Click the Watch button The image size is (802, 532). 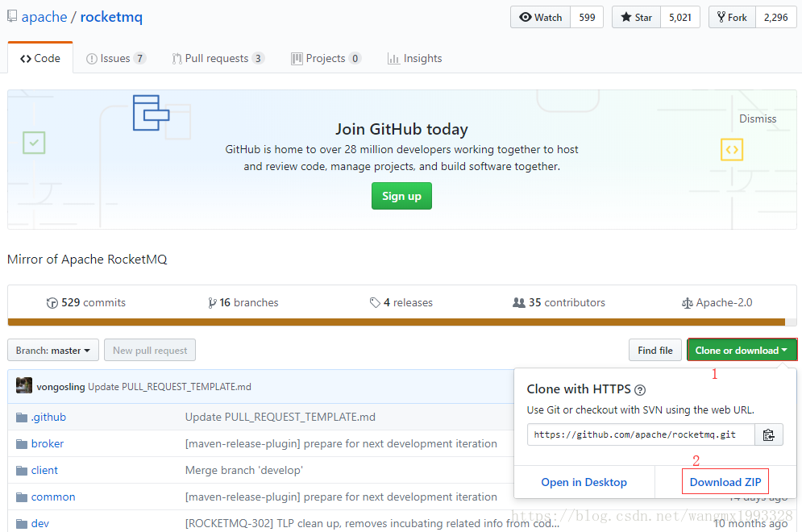click(x=541, y=18)
